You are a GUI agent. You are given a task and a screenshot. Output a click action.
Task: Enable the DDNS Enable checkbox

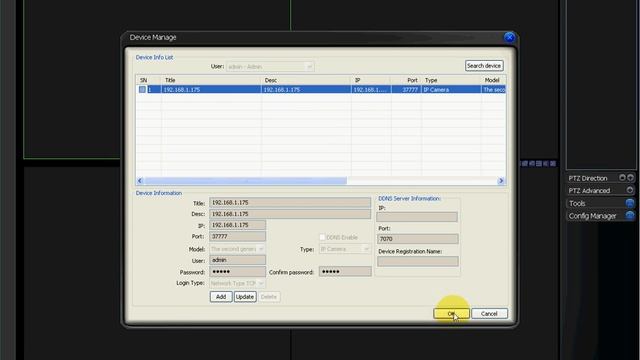(322, 237)
